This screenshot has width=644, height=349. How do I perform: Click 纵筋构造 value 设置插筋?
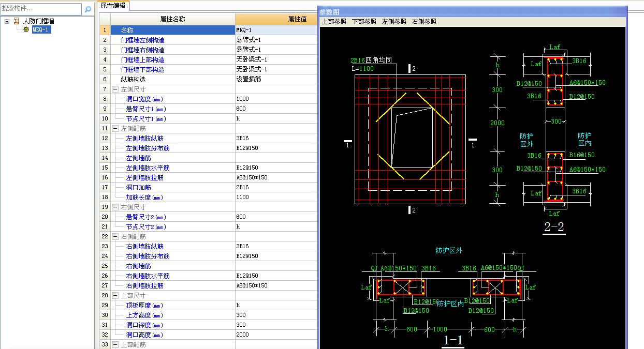276,80
